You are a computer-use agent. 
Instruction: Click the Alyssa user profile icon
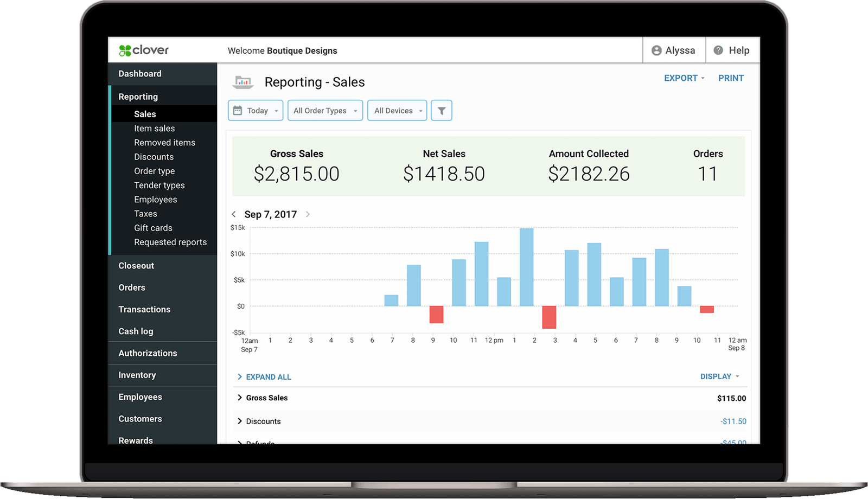pos(656,50)
